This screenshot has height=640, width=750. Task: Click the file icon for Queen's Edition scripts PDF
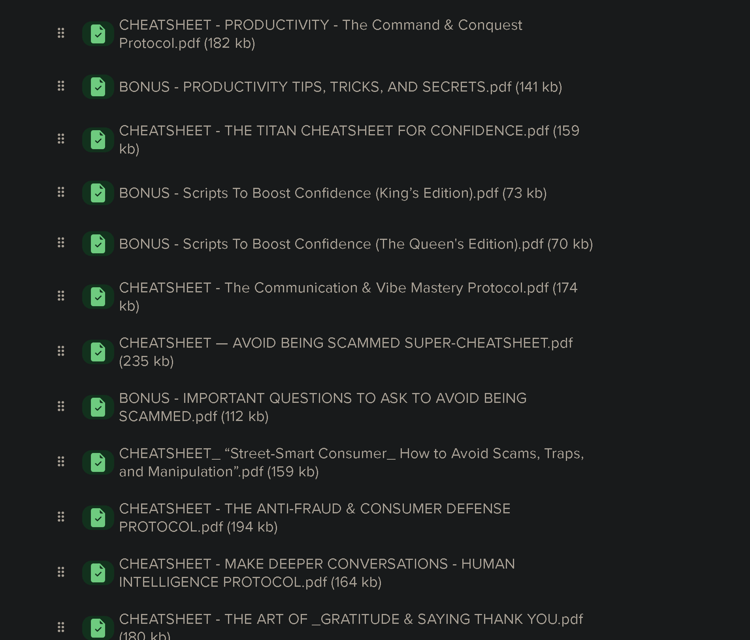coord(97,244)
